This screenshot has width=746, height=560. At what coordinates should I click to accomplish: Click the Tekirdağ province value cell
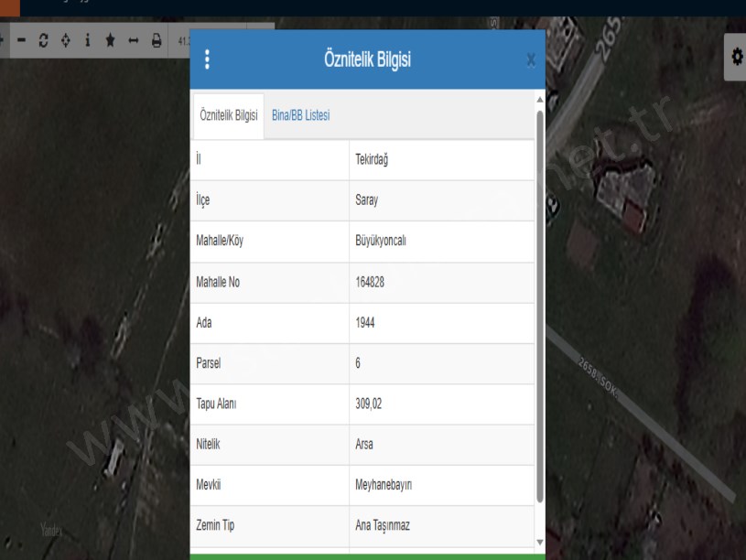pos(441,160)
